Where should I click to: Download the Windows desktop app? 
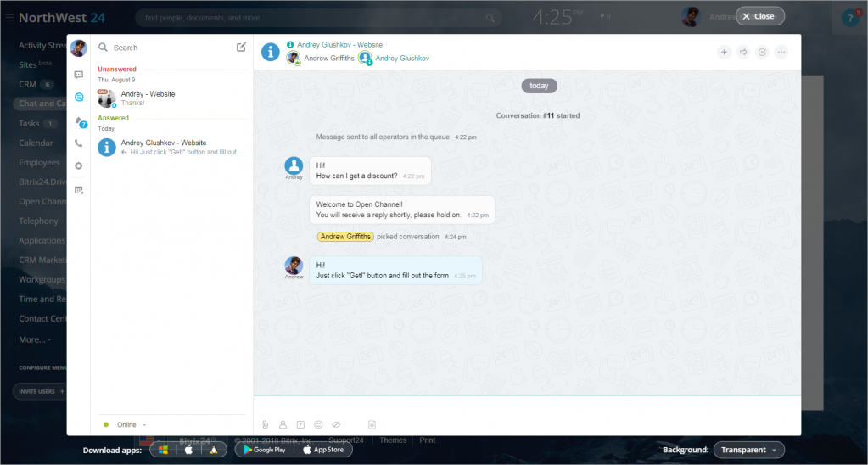click(163, 450)
